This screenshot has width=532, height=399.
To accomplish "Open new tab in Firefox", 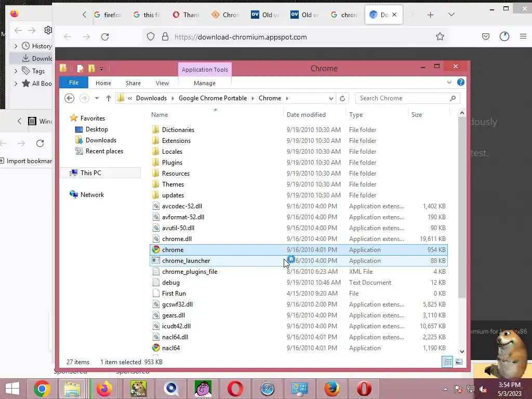I will tap(430, 15).
